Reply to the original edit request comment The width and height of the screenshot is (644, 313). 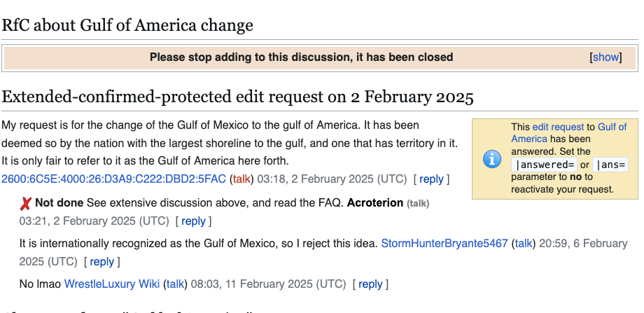[x=431, y=179]
